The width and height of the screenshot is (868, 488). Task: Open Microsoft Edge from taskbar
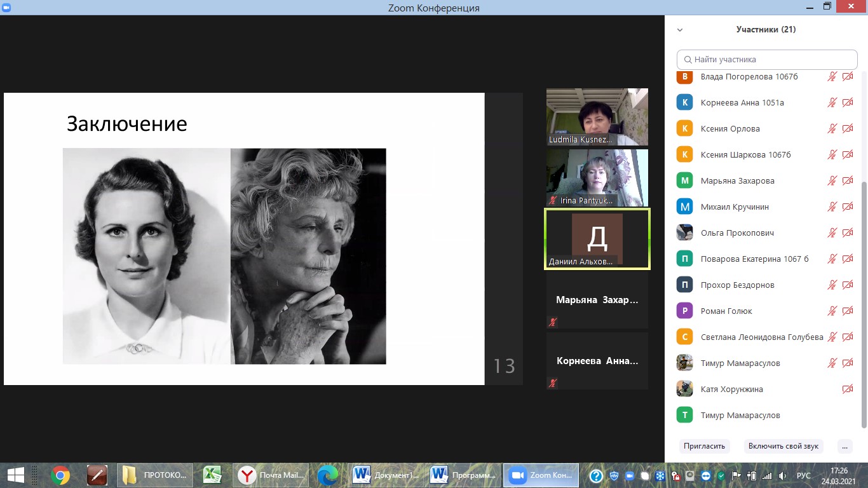(328, 475)
